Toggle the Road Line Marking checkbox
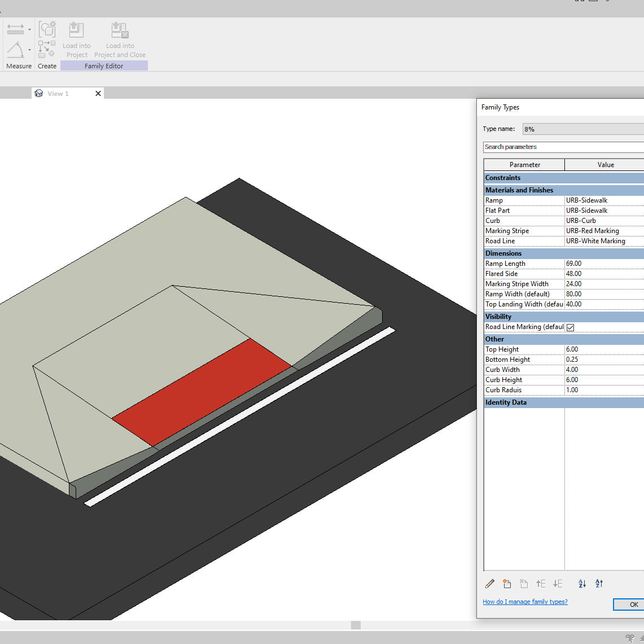This screenshot has height=644, width=644. point(570,327)
